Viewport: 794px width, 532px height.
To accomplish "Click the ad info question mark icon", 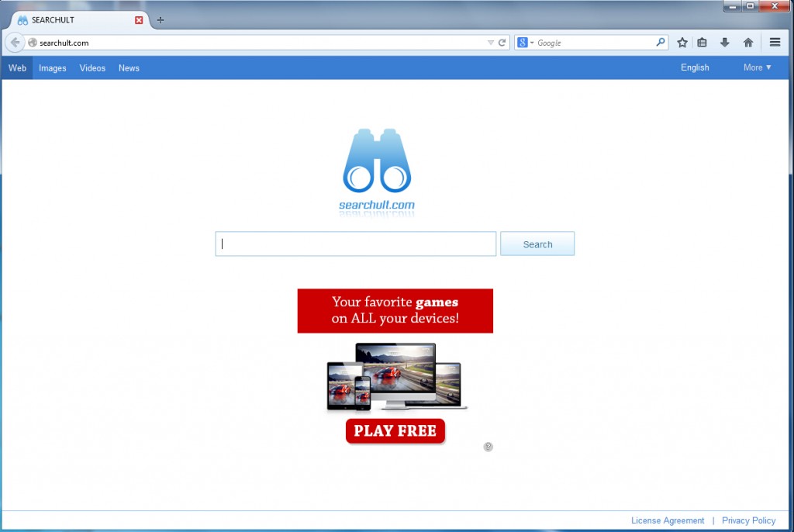I will point(488,447).
